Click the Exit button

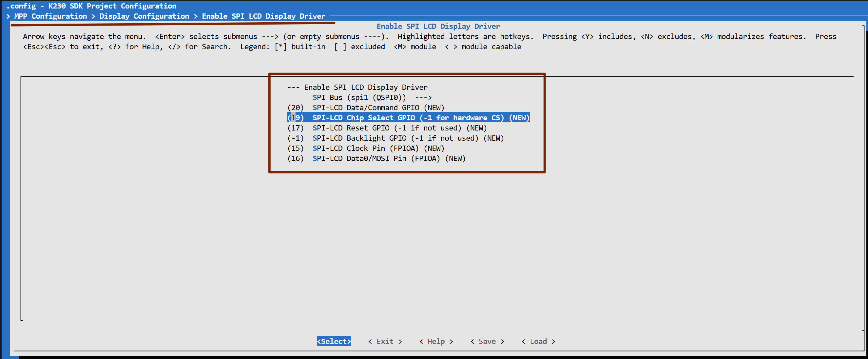385,341
